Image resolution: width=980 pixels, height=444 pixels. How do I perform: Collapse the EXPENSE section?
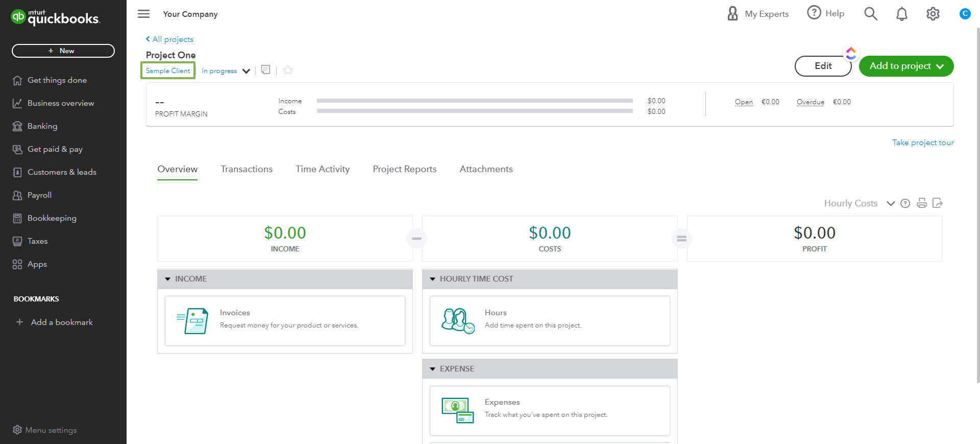(433, 369)
